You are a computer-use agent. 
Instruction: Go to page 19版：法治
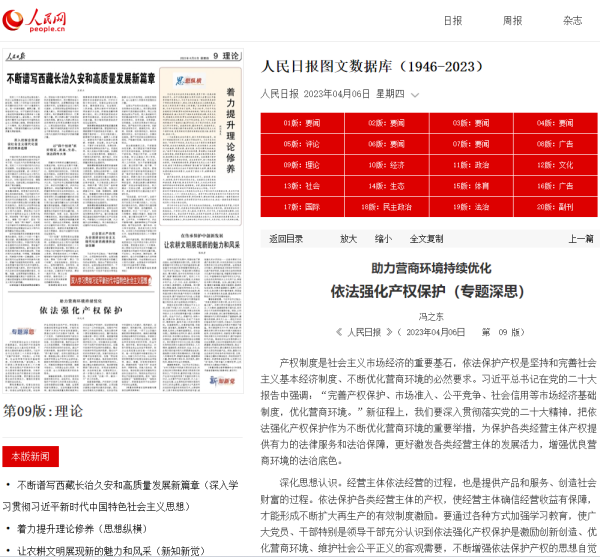[471, 207]
